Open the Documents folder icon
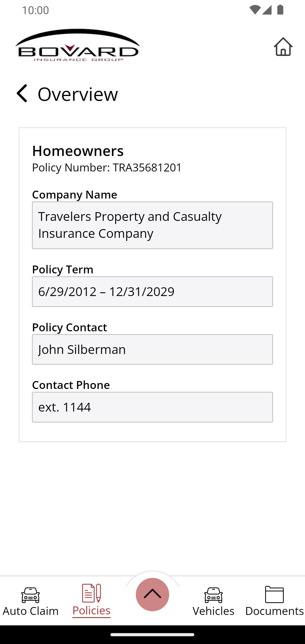This screenshot has height=644, width=305. coord(274,594)
